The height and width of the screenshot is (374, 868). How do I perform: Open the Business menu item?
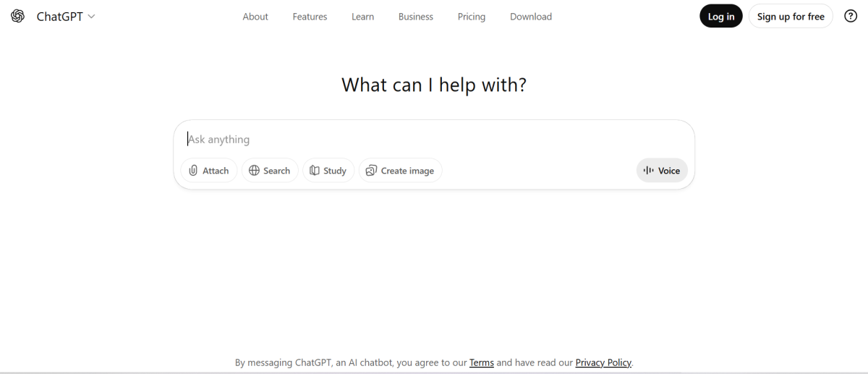point(416,17)
